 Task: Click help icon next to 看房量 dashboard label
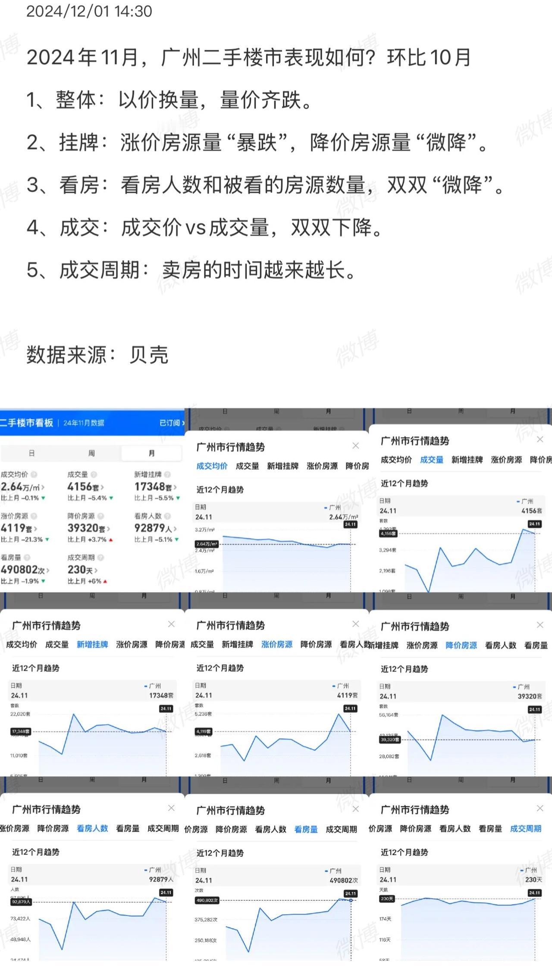[x=27, y=558]
